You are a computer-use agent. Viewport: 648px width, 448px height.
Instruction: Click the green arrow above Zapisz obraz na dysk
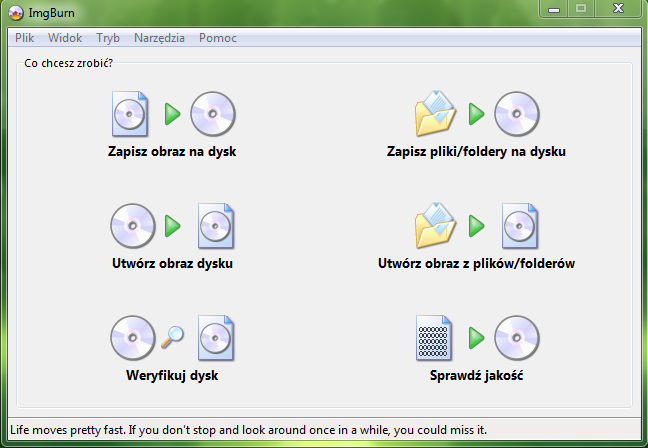coord(173,114)
